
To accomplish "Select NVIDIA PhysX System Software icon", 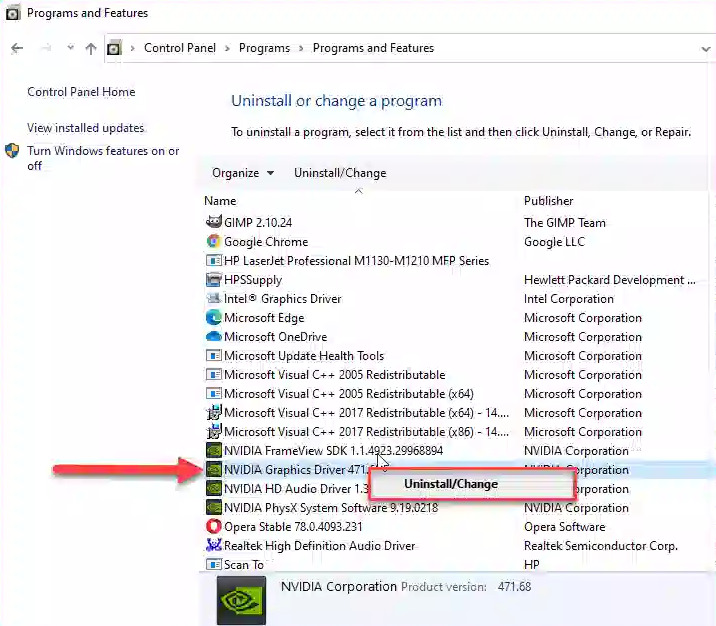I will [x=213, y=508].
